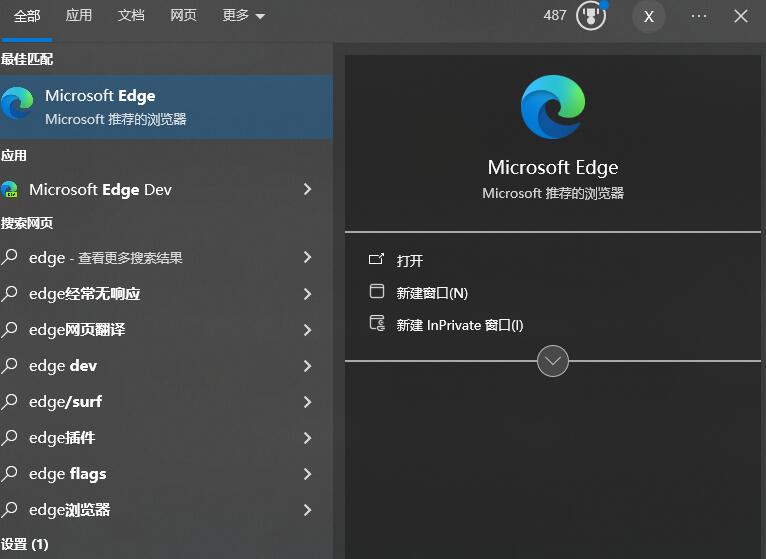Choose 新建窗口(N) action

pyautogui.click(x=432, y=293)
